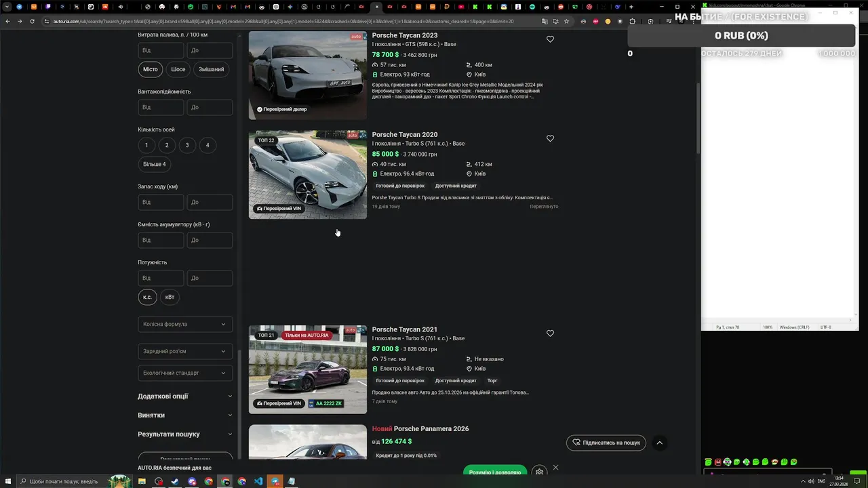Image resolution: width=868 pixels, height=488 pixels.
Task: Click the До field under Вантажопідйомність
Action: click(x=210, y=107)
